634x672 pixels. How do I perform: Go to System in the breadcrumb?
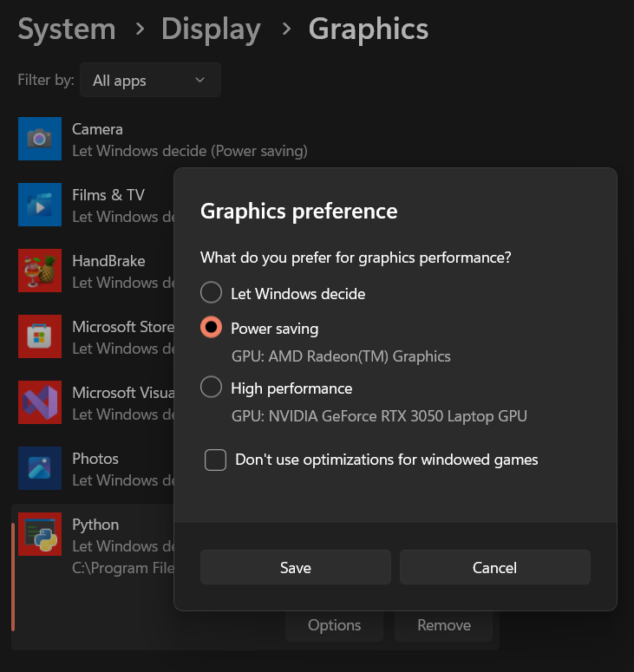[67, 29]
